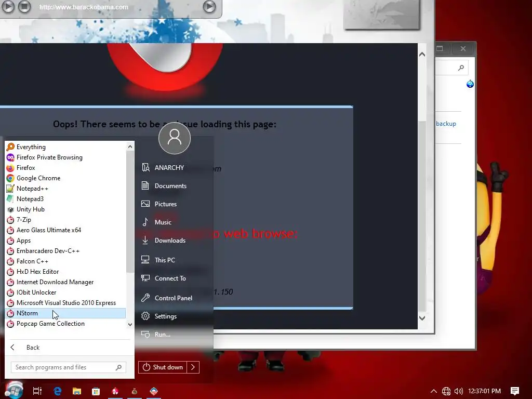Open the pink flower app on taskbar

[x=115, y=391]
